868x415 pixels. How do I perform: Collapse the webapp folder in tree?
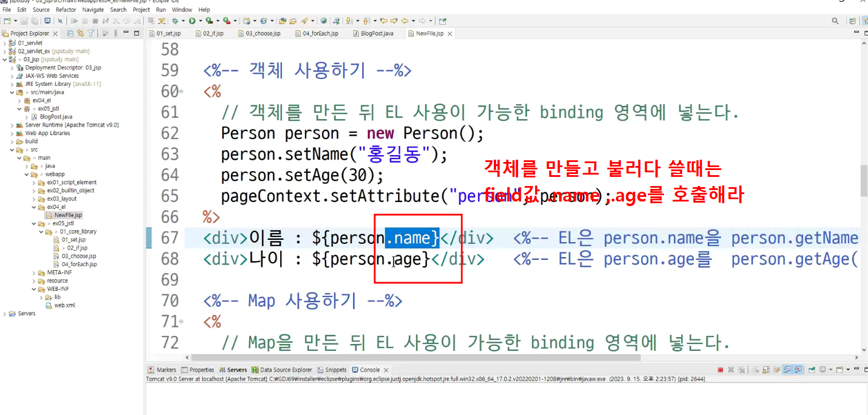point(26,174)
